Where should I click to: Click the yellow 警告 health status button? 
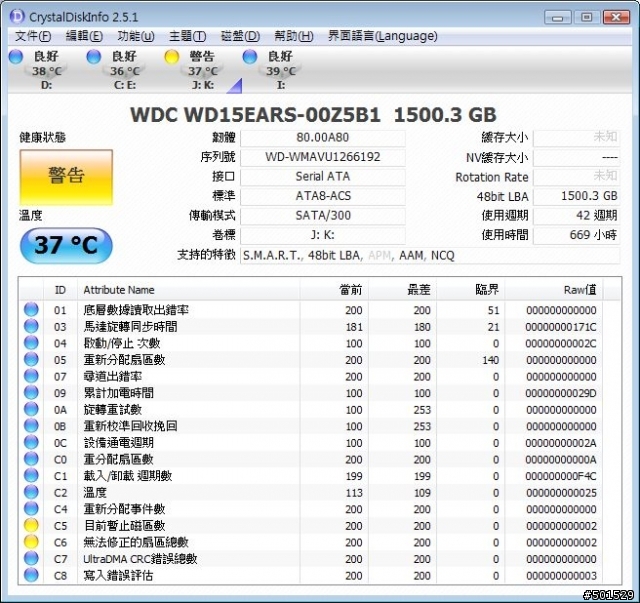click(x=66, y=177)
